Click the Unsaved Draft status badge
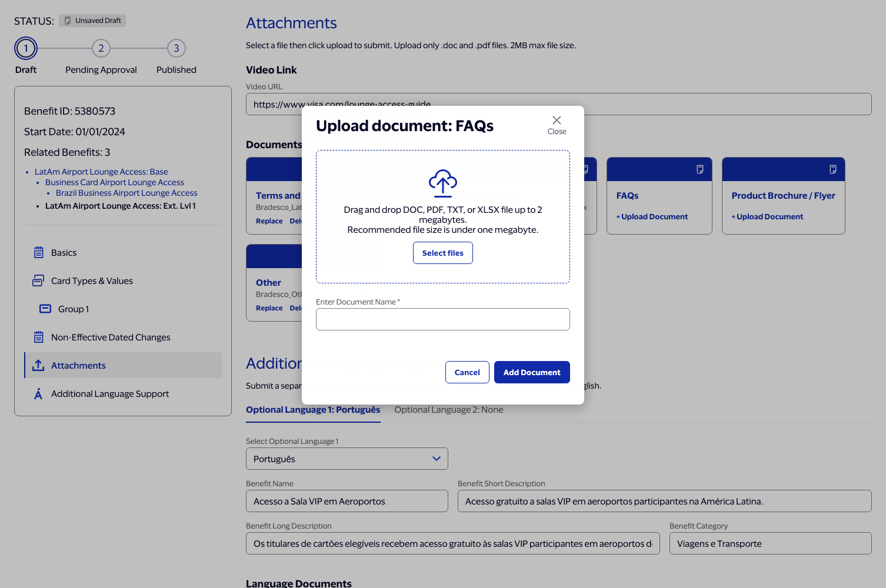The image size is (886, 588). (92, 21)
